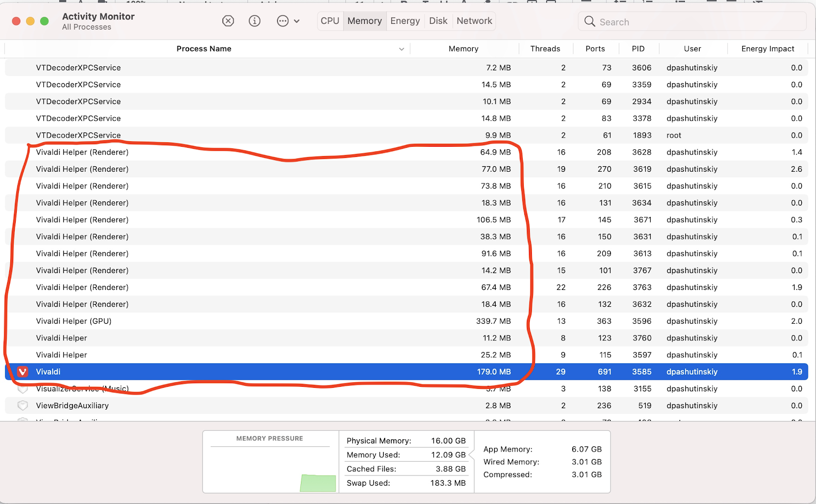This screenshot has height=504, width=816.
Task: Select Vivaldi Helper (Renderer) row using 38.3 MB
Action: [x=406, y=236]
